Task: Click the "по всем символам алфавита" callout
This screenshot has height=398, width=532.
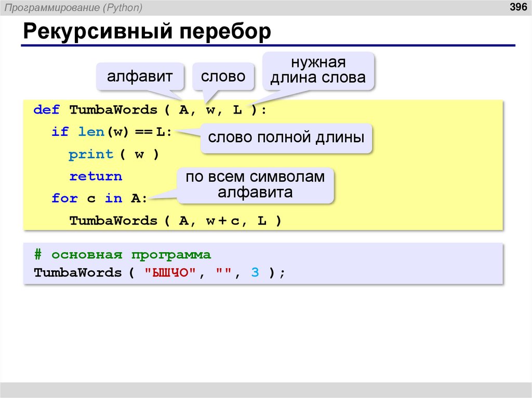Action: coord(257,184)
